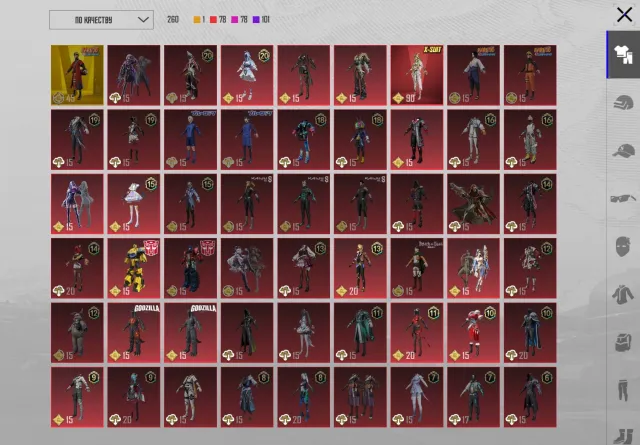Close the inventory with the X button
This screenshot has height=445, width=640.
624,15
